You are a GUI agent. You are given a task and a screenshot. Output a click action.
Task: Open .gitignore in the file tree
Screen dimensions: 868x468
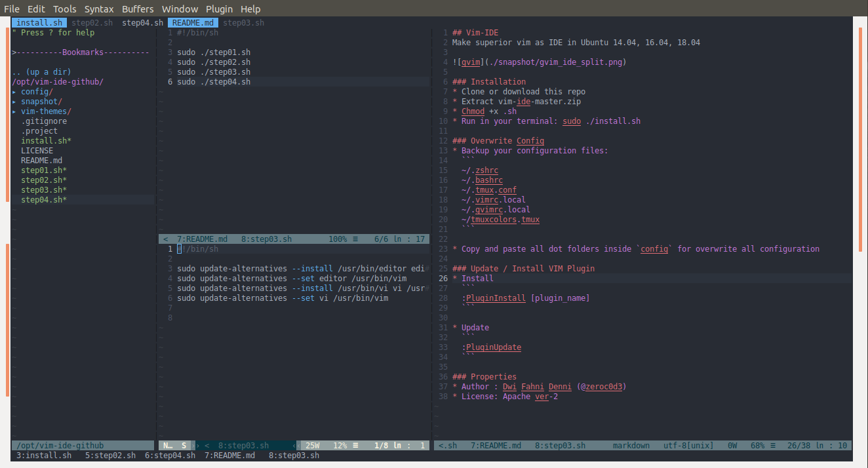(x=44, y=121)
